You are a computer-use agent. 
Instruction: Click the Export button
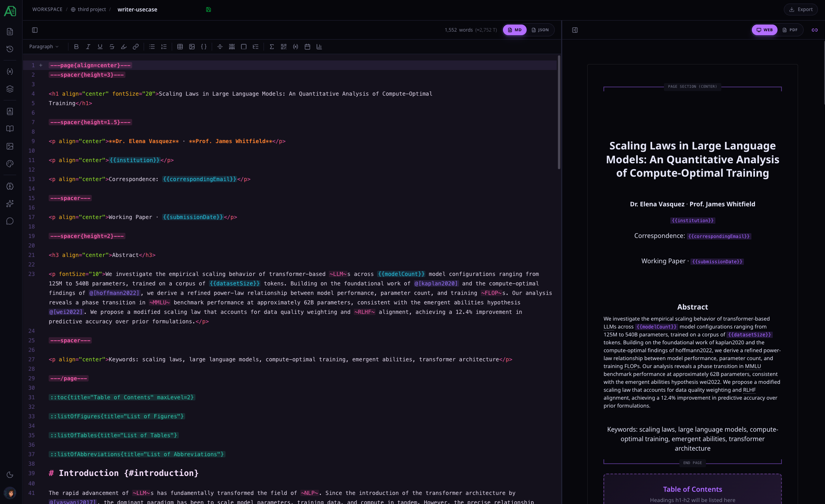pos(800,9)
